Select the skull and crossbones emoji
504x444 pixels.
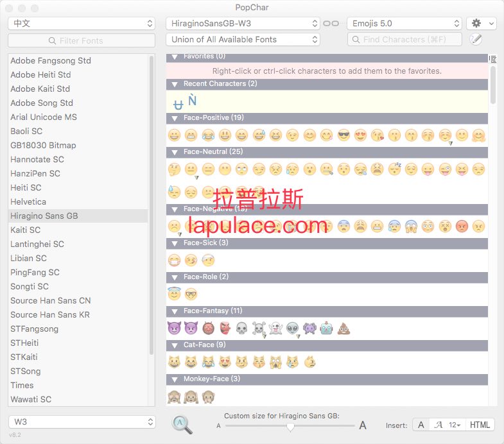pos(259,329)
